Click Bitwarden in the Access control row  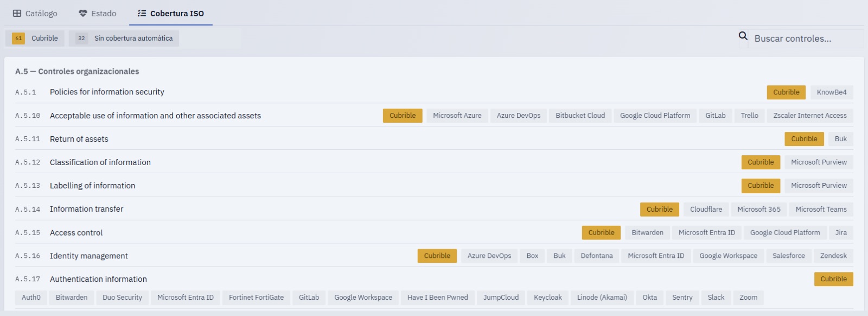coord(647,232)
